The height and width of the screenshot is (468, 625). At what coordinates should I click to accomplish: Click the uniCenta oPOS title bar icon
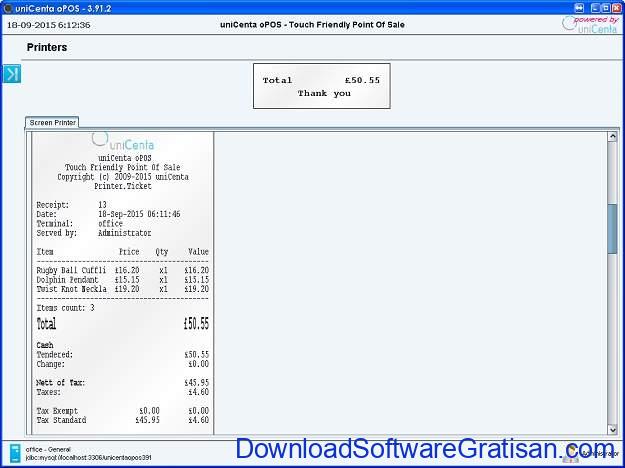[8, 8]
